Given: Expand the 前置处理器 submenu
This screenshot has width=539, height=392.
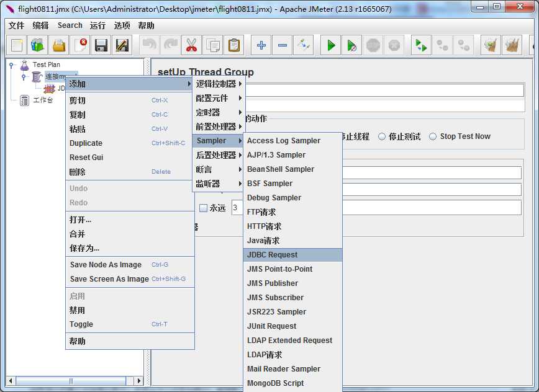Looking at the screenshot, I should point(219,127).
